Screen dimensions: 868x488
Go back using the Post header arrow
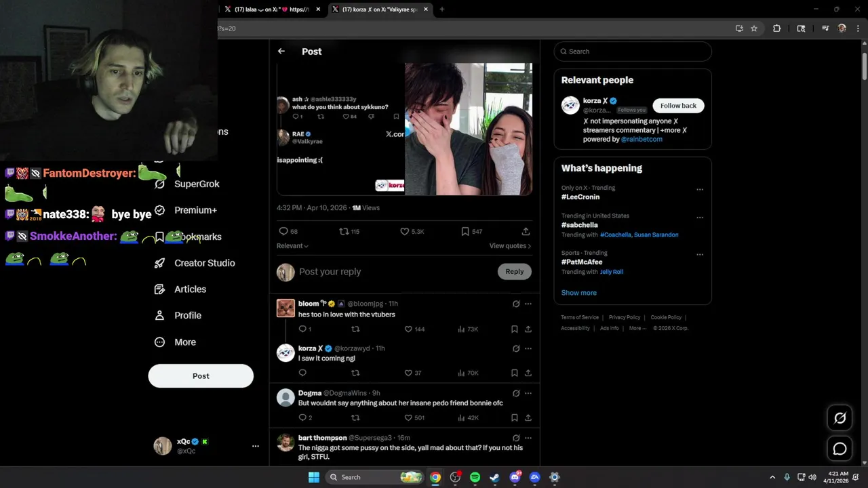coord(281,52)
